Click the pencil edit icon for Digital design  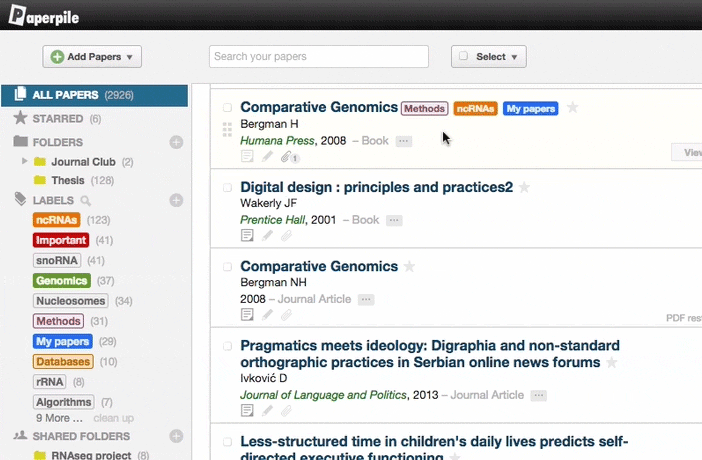click(267, 236)
